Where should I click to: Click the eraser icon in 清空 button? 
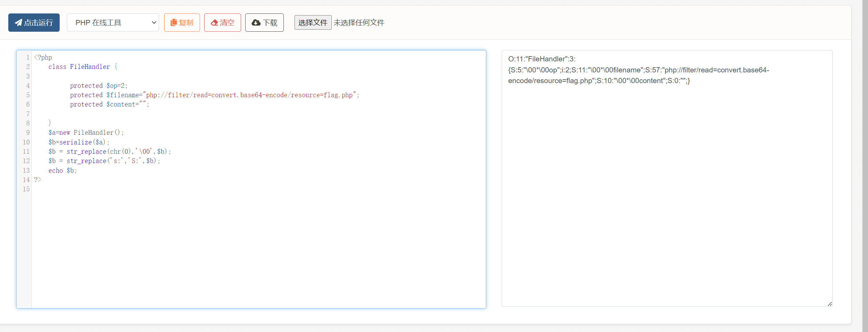(x=214, y=23)
